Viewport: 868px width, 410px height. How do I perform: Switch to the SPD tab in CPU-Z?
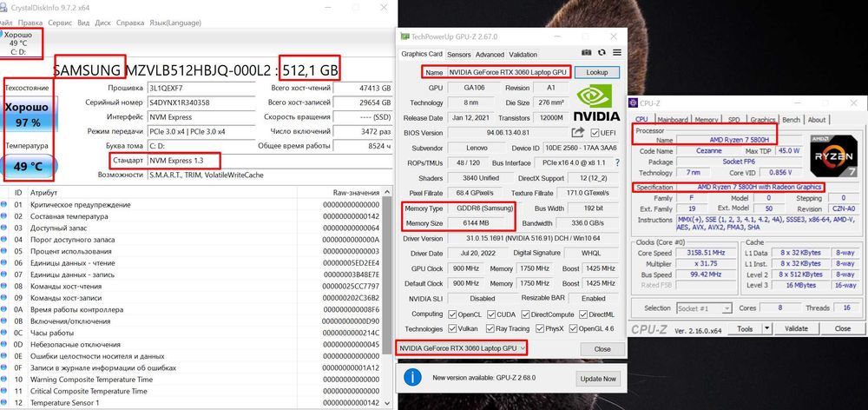point(733,120)
